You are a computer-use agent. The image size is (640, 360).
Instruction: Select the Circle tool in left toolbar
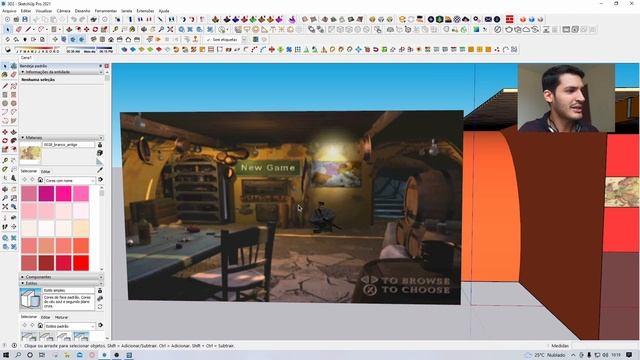click(4, 103)
